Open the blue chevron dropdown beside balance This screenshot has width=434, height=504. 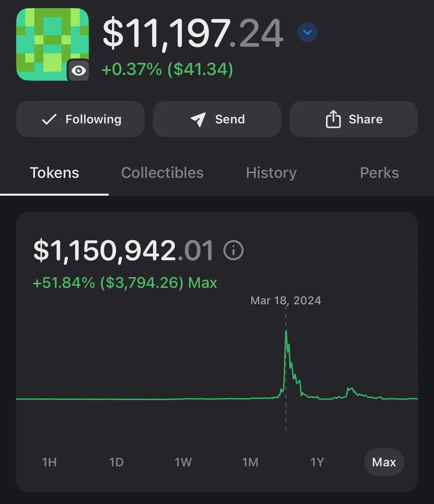tap(308, 32)
